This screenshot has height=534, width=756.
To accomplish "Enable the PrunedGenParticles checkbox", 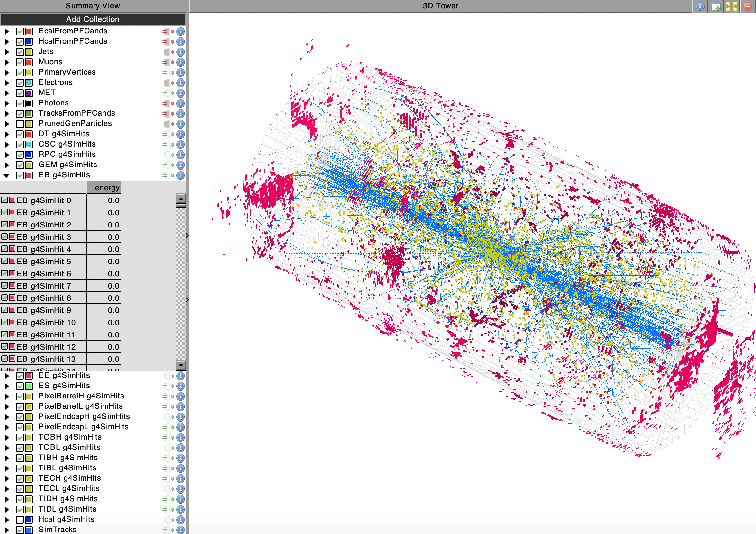I will (20, 124).
